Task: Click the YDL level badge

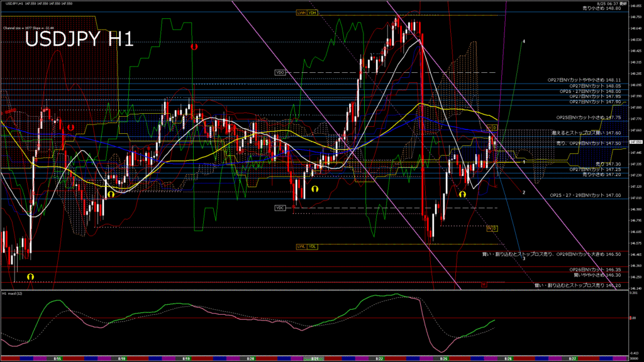Action: (313, 246)
